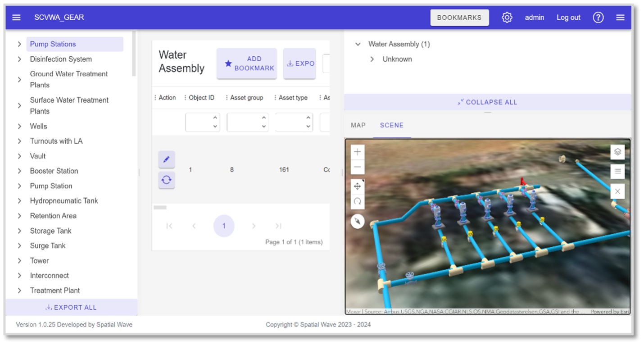Click the ADD BOOKMARK button

pyautogui.click(x=247, y=63)
